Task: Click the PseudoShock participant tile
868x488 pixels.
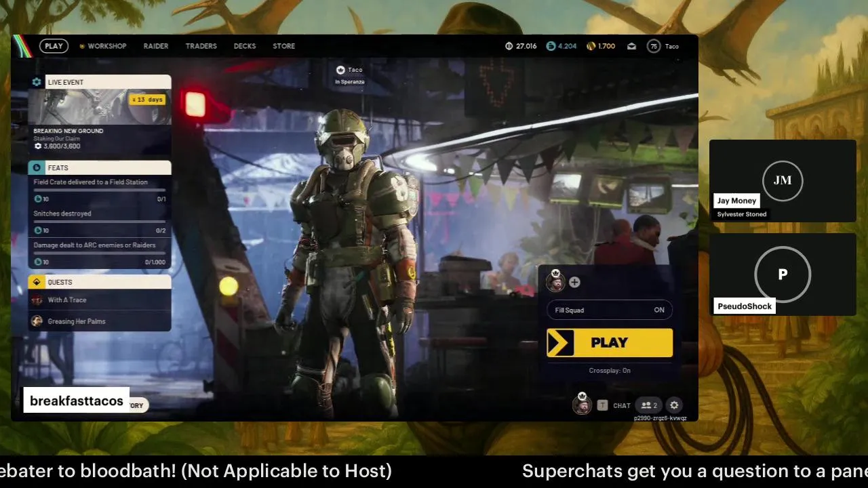Action: (783, 274)
